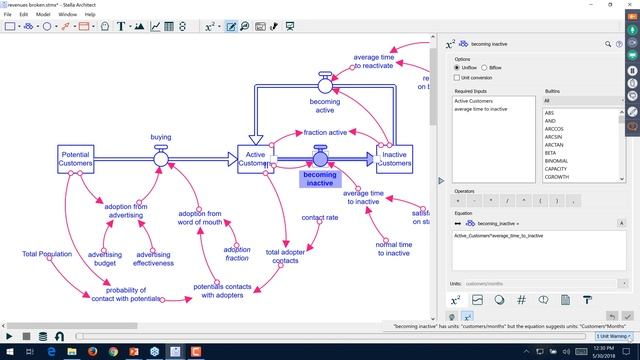Click the search icon in becoming inactive panel
The image size is (640, 360).
[608, 44]
